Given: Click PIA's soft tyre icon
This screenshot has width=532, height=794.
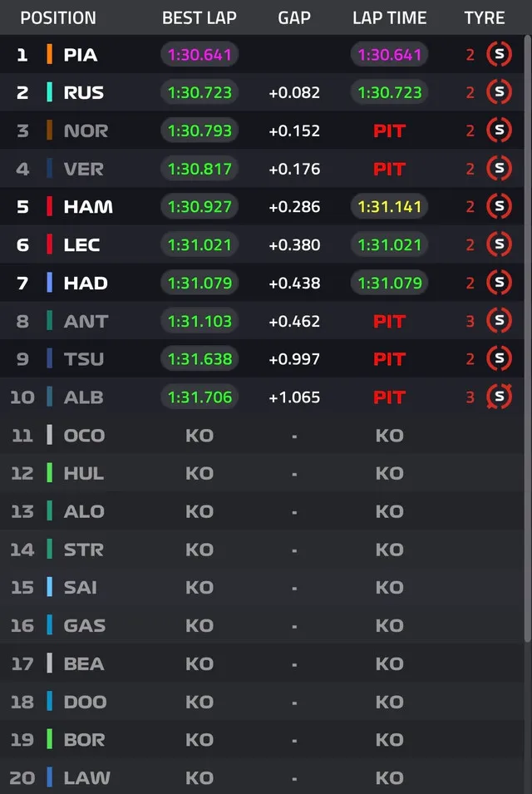Looking at the screenshot, I should coord(499,54).
